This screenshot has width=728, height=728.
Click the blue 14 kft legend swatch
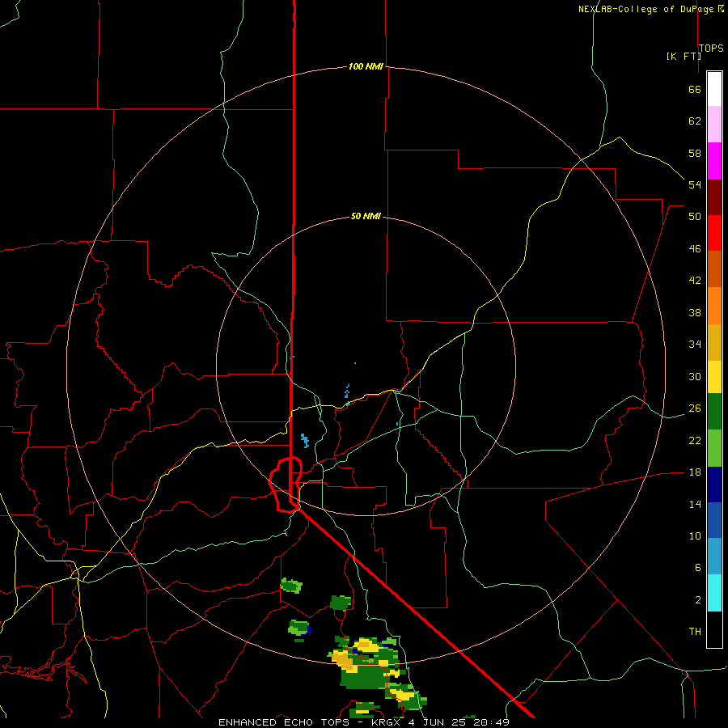coord(714,520)
